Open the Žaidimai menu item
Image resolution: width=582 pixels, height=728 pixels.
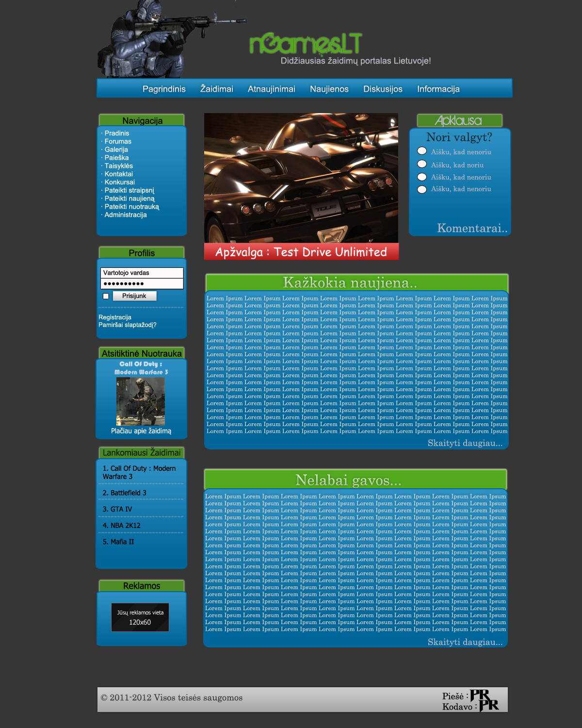(217, 89)
